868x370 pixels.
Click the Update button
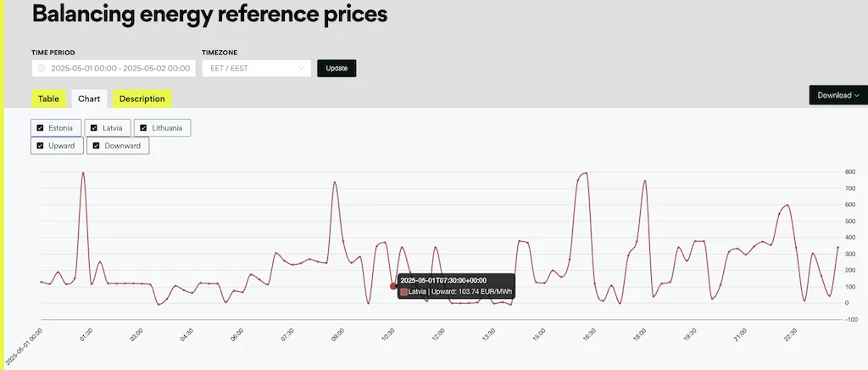[x=337, y=69]
